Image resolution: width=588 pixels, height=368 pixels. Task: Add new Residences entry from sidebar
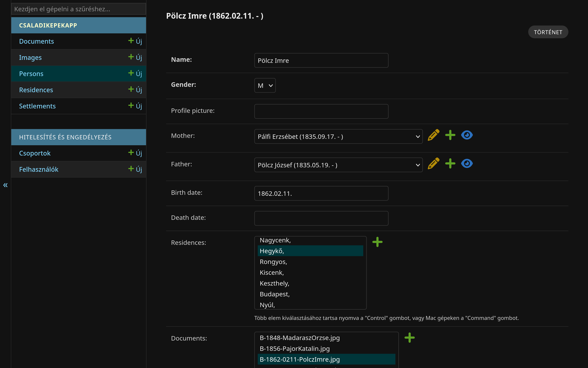click(135, 90)
